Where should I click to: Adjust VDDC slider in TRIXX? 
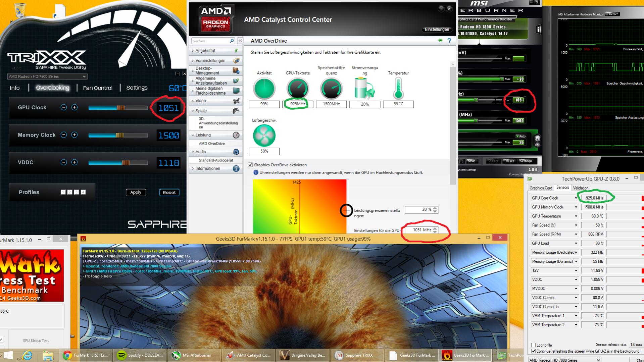[x=118, y=163]
